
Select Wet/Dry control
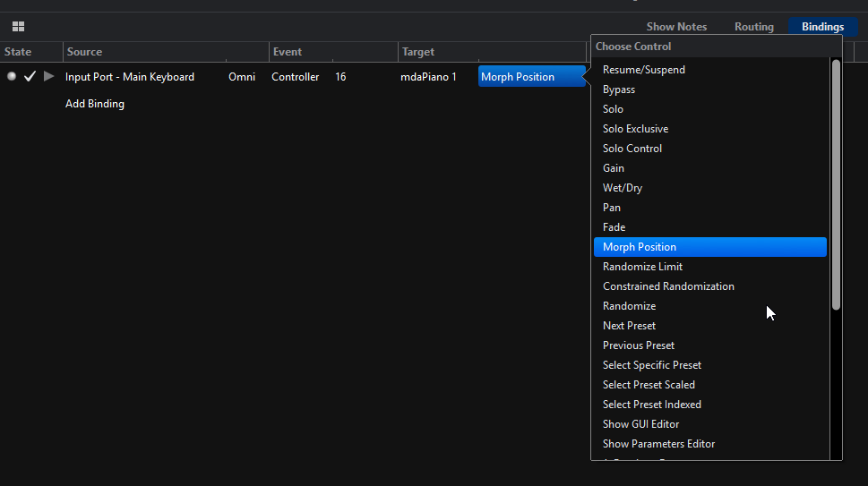(710, 188)
